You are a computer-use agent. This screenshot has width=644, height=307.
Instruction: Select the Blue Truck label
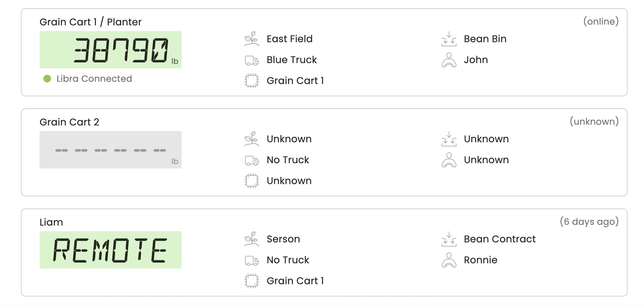(292, 60)
